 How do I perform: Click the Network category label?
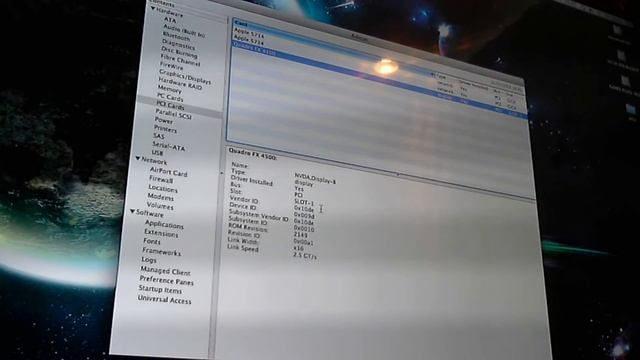tap(154, 161)
